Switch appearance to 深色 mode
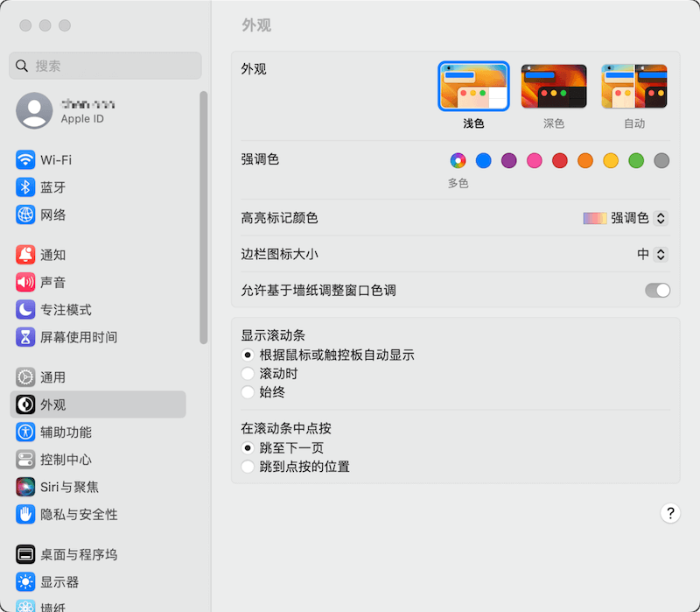700x612 pixels. pos(553,85)
